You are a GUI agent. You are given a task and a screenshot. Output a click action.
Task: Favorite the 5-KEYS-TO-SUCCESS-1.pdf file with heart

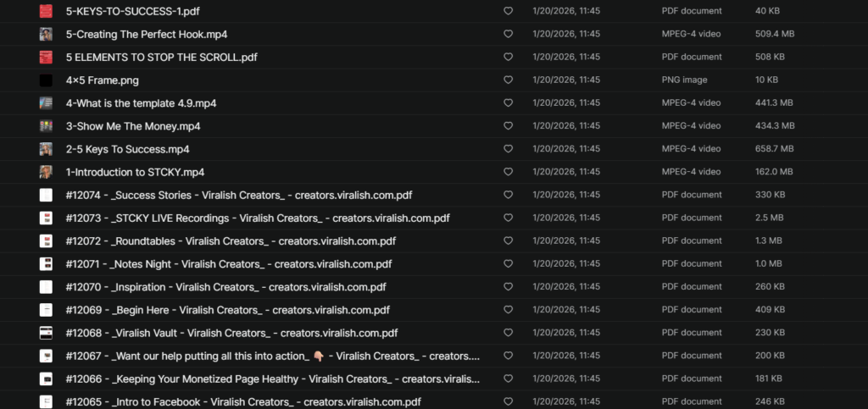pos(508,11)
